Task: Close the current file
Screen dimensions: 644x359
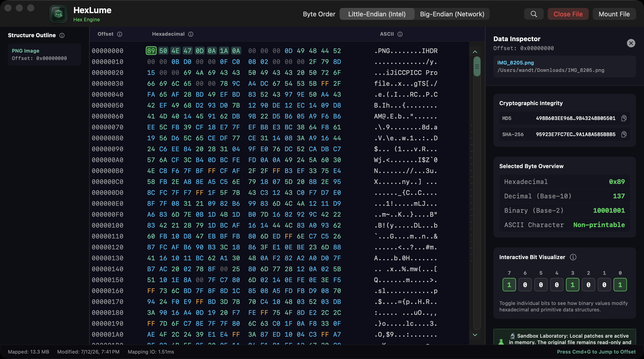Action: [568, 14]
